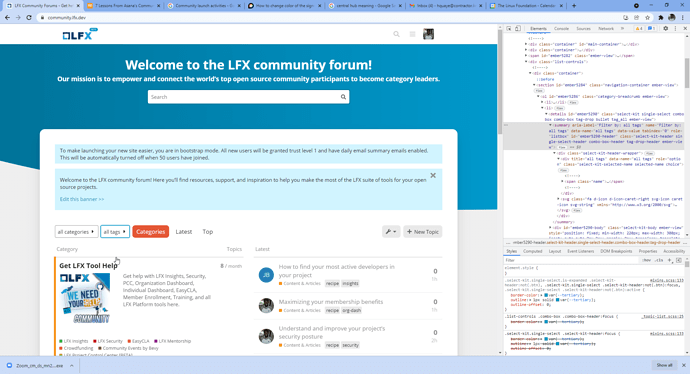Switch to the Latest topics view
690x374 pixels.
tap(184, 231)
